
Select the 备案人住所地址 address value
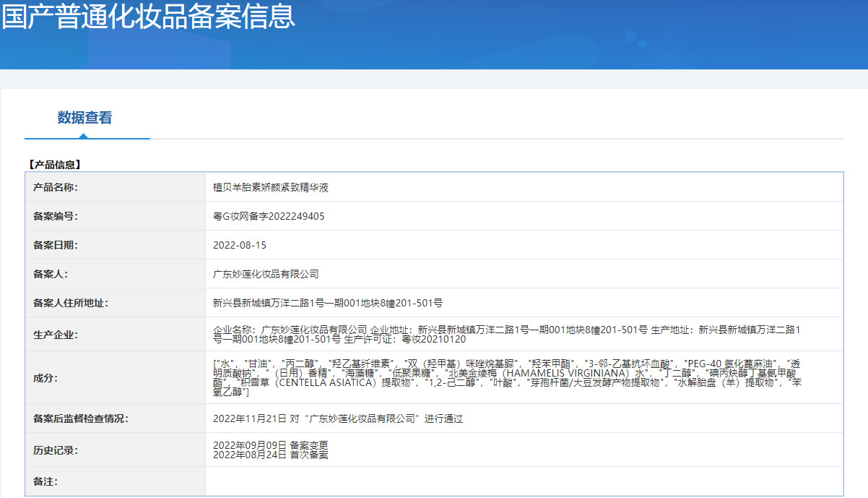(x=328, y=303)
